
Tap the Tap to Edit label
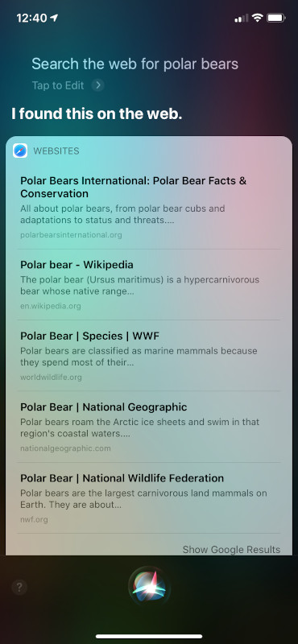(58, 85)
